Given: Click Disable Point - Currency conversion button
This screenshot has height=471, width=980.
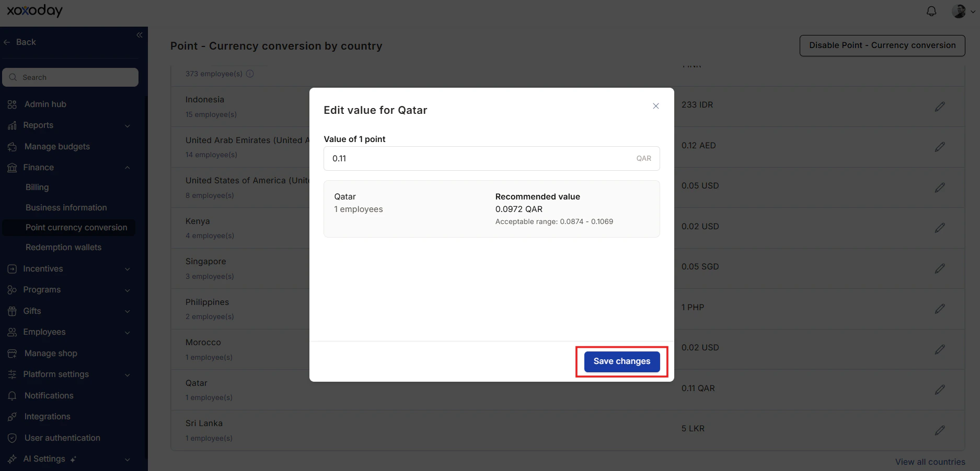Looking at the screenshot, I should 882,45.
